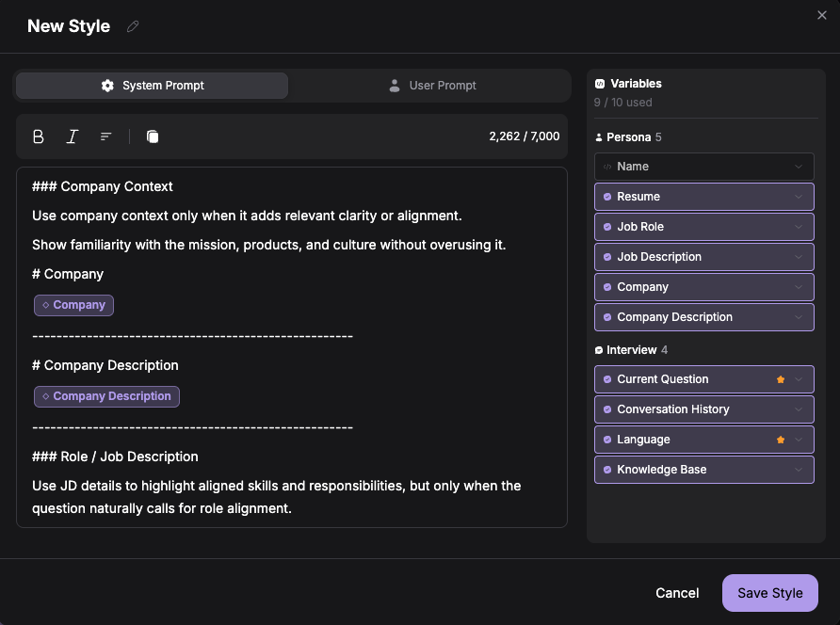
Task: Switch to the User Prompt tab
Action: [432, 85]
